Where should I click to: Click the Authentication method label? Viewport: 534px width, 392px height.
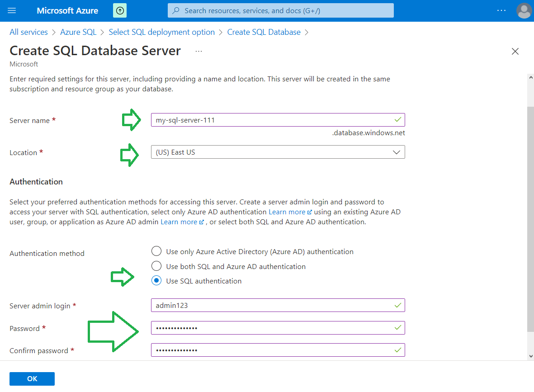click(x=47, y=253)
